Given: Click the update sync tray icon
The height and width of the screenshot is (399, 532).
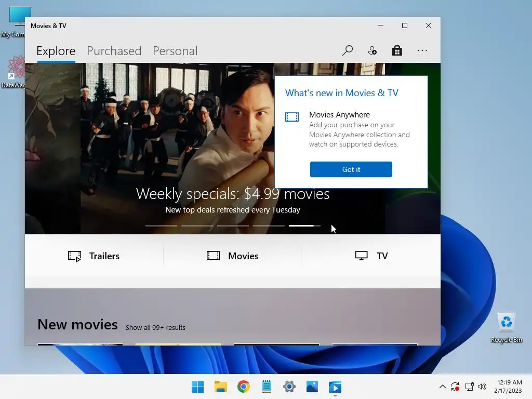Looking at the screenshot, I should [455, 387].
